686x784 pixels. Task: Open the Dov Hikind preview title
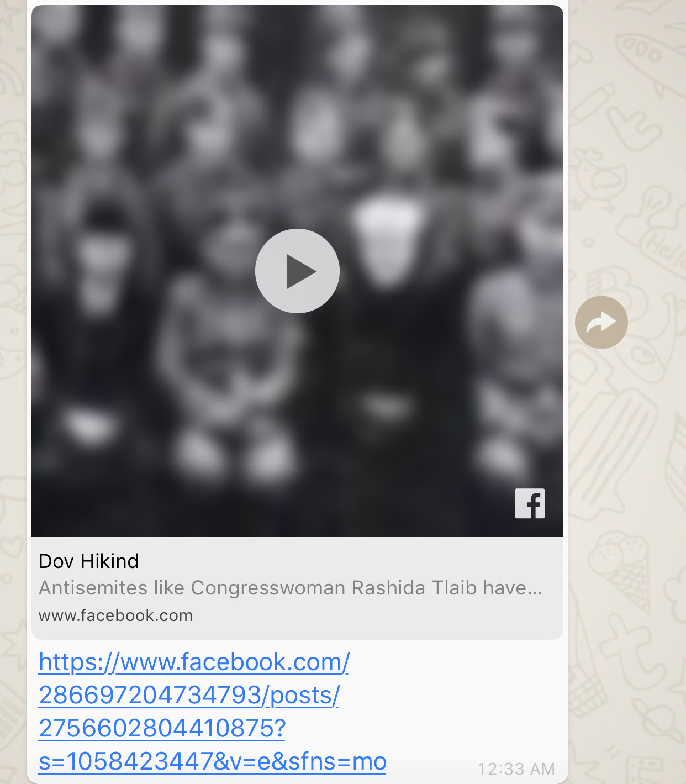(88, 561)
